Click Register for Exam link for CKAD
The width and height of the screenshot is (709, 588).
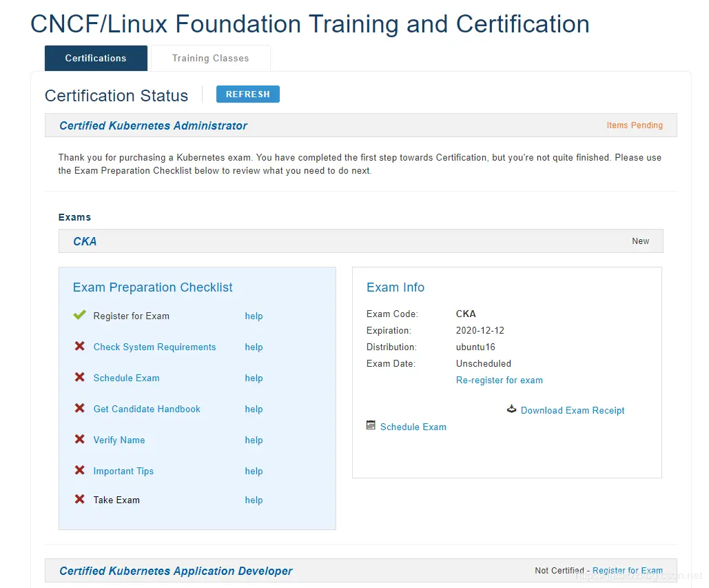(x=628, y=570)
